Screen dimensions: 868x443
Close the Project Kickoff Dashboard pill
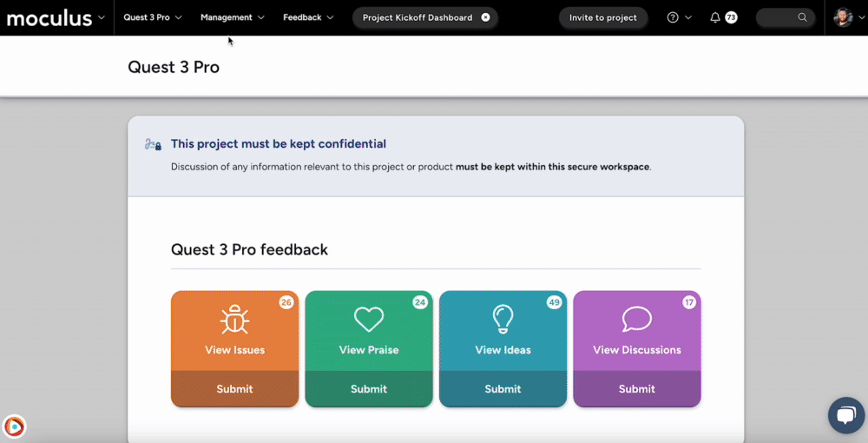tap(485, 17)
